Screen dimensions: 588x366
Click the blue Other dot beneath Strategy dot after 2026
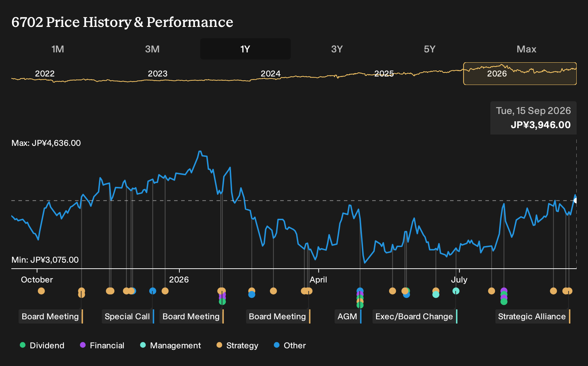pos(252,294)
